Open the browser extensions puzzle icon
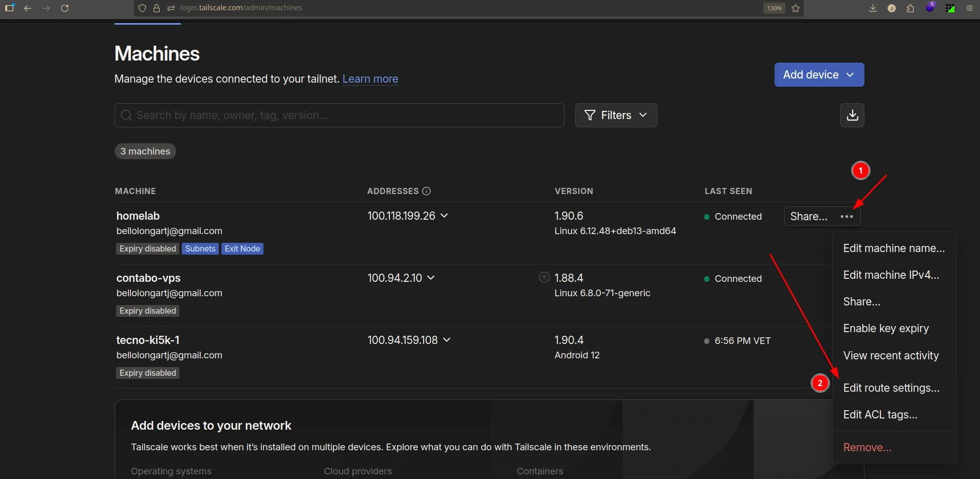Screen dimensions: 980x479 (x=910, y=8)
